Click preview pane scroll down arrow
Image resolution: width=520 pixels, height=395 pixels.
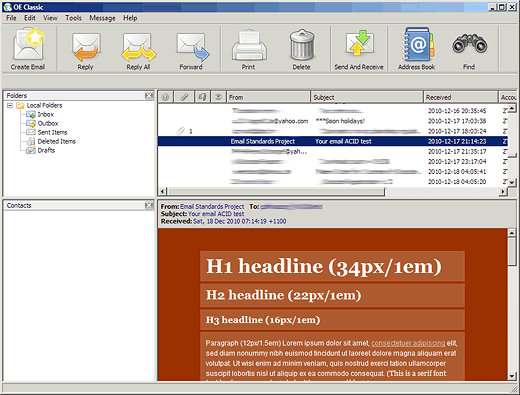pyautogui.click(x=512, y=376)
